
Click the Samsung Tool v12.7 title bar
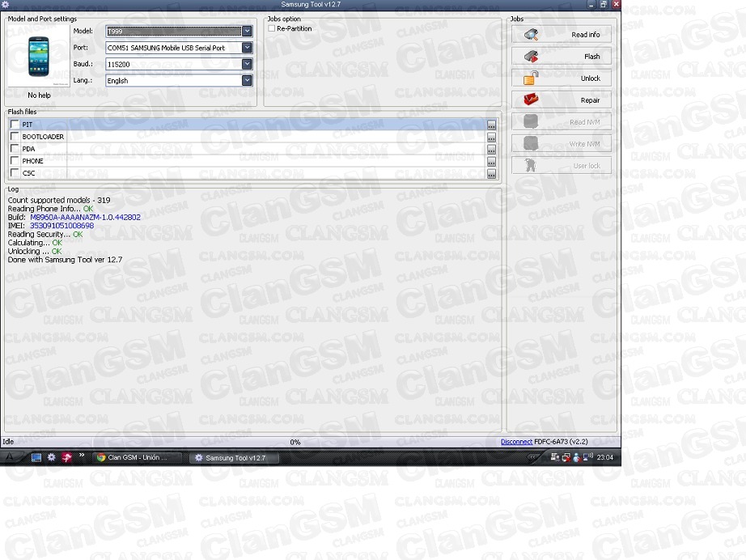(x=310, y=4)
